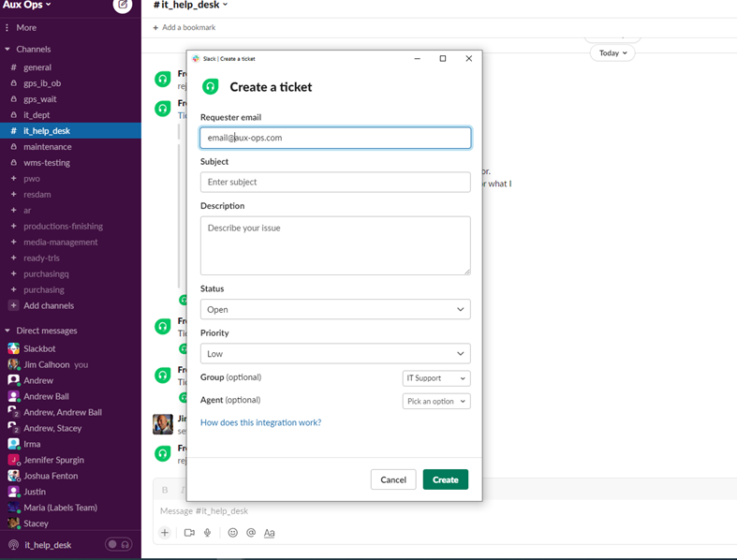Open group message Andrew, Andrew Ball

tap(63, 412)
